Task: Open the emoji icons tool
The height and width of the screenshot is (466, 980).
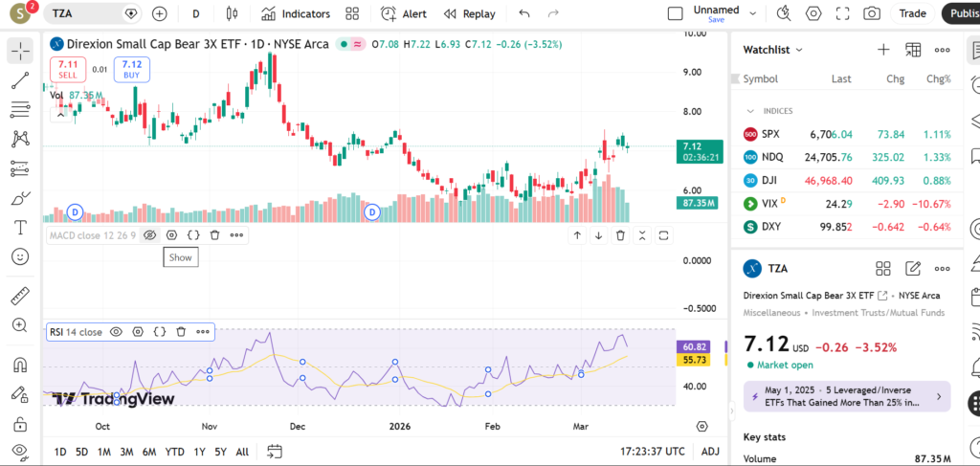Action: click(x=20, y=256)
